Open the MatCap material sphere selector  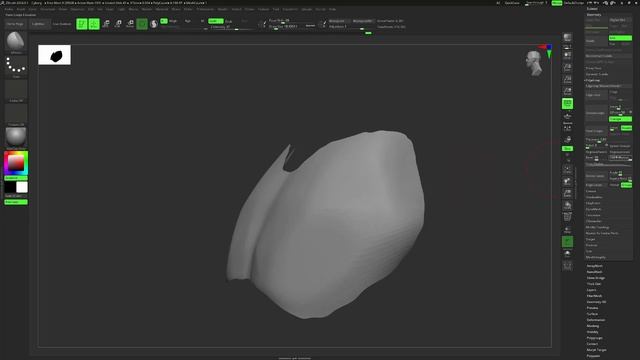pos(16,138)
